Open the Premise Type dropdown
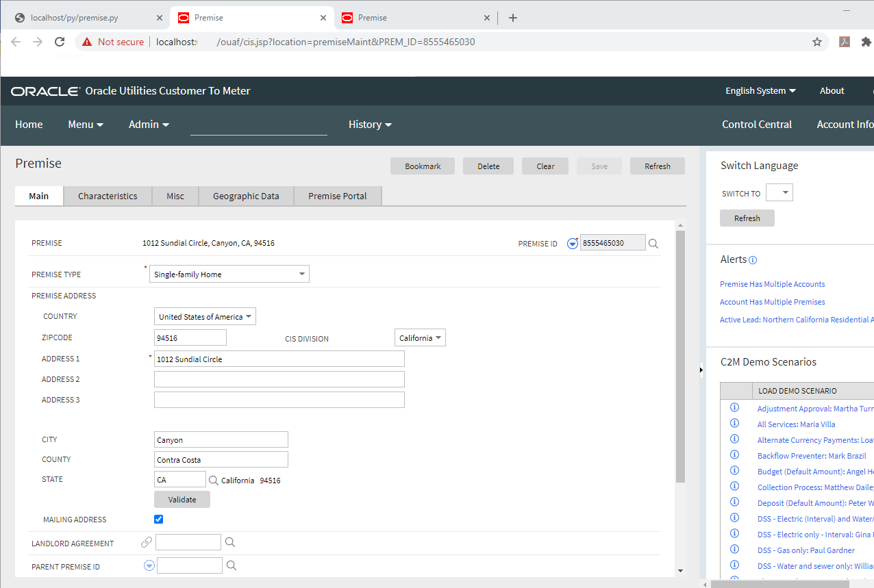Screen dimensions: 874x588 point(229,274)
